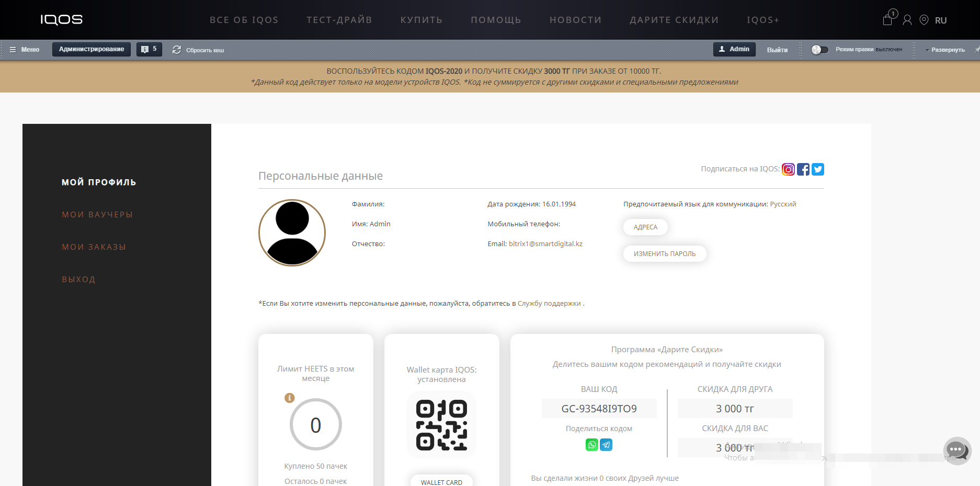Open the Службу поддержки link
The image size is (980, 486).
549,304
